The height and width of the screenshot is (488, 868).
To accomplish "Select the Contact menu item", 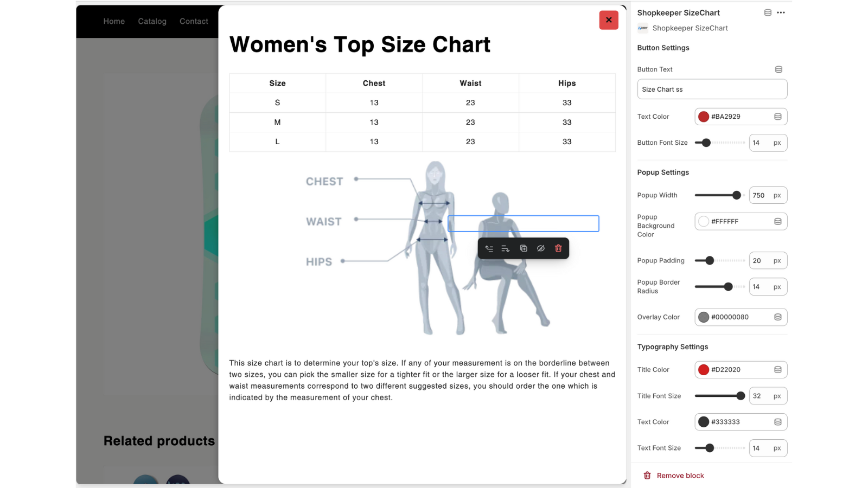I will [x=194, y=21].
